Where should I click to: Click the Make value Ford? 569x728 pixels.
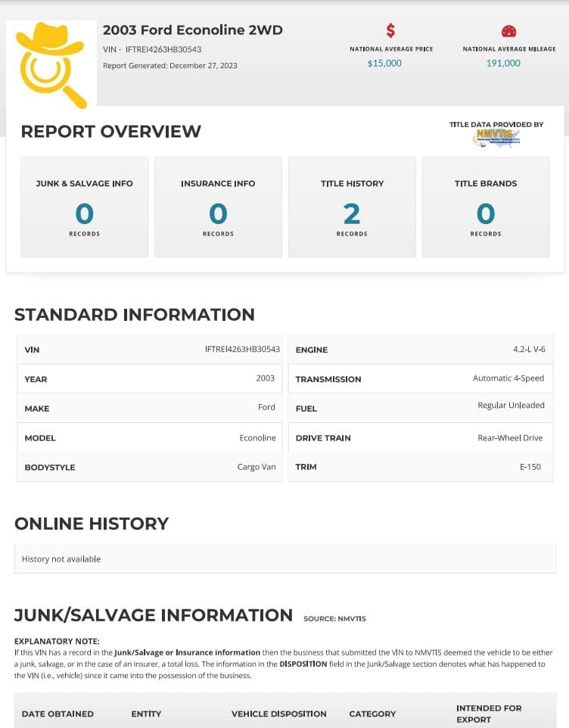tap(266, 406)
